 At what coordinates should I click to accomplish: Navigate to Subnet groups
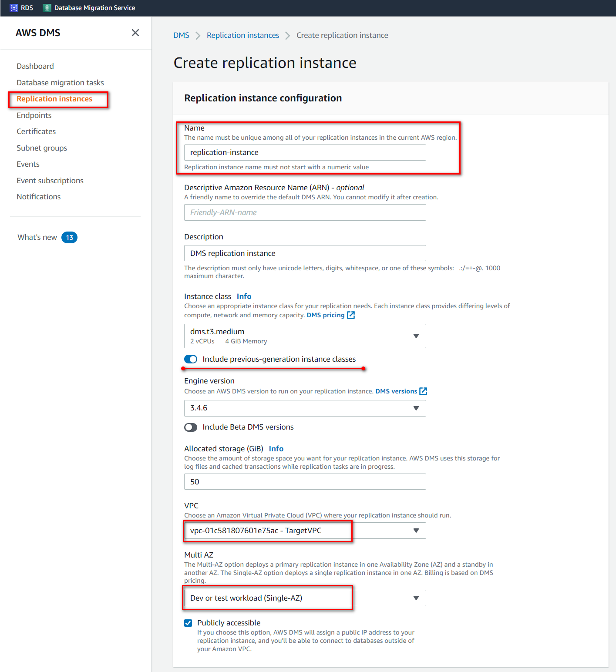[x=42, y=148]
